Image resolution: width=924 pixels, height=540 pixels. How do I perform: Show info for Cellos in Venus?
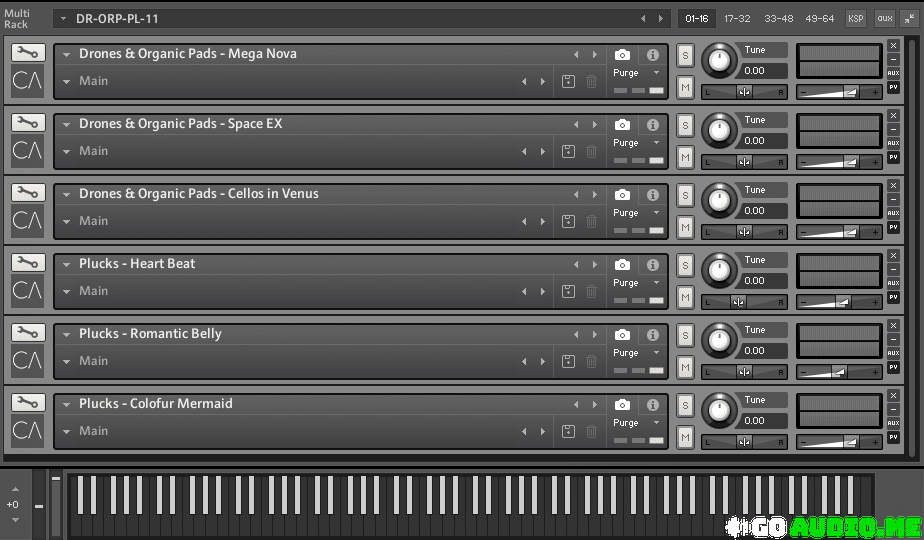[x=652, y=195]
